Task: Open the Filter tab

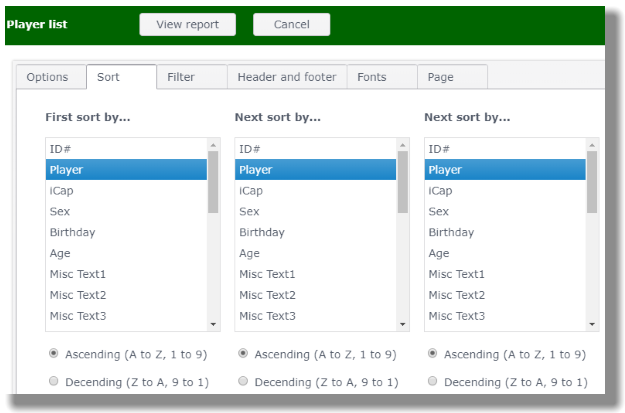Action: click(181, 77)
